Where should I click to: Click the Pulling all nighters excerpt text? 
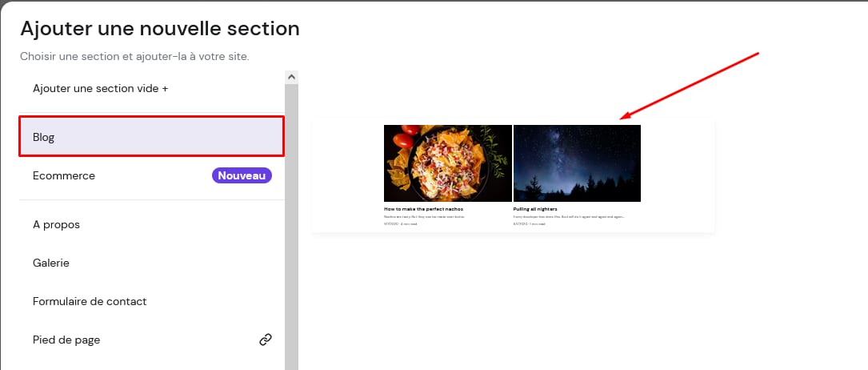568,216
